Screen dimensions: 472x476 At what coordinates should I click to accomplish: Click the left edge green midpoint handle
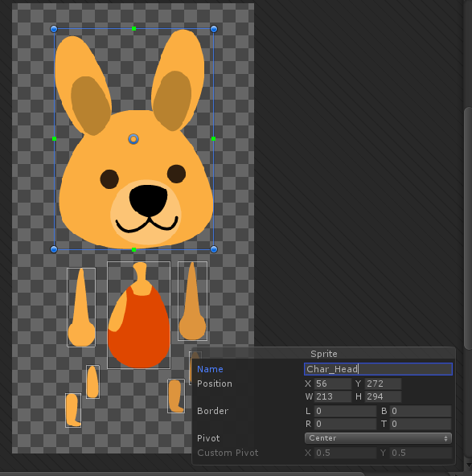point(54,139)
